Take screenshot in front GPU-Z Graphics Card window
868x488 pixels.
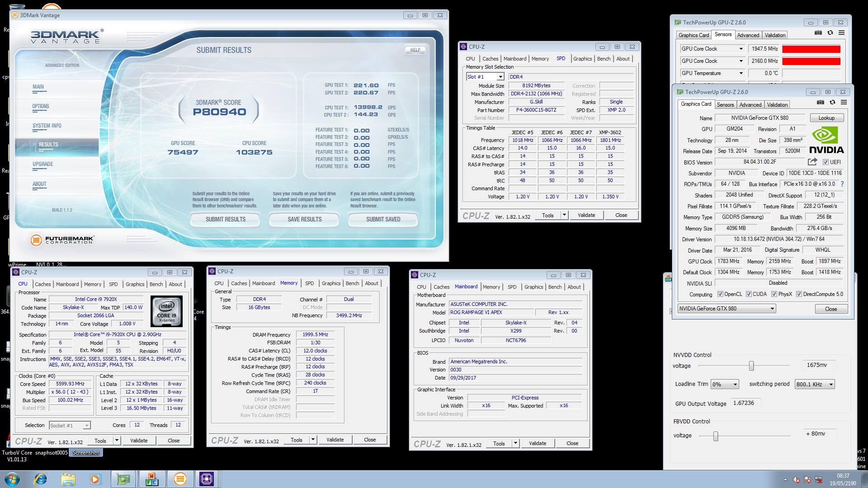821,103
